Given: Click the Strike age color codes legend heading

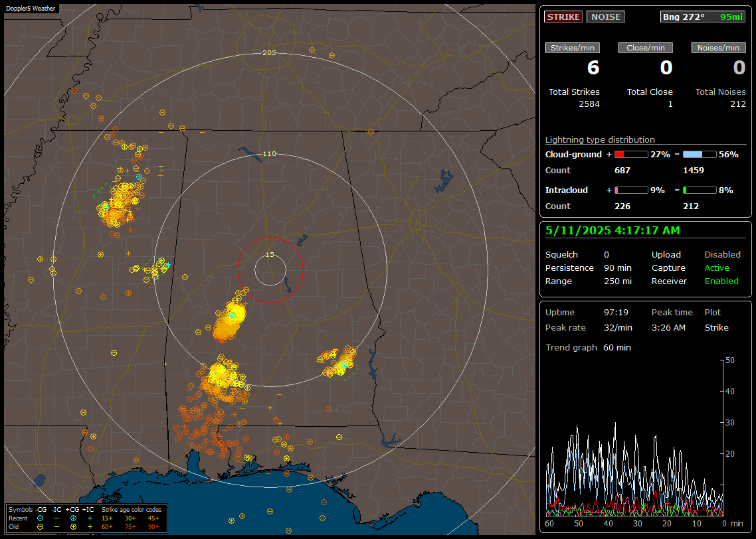Looking at the screenshot, I should pyautogui.click(x=132, y=510).
